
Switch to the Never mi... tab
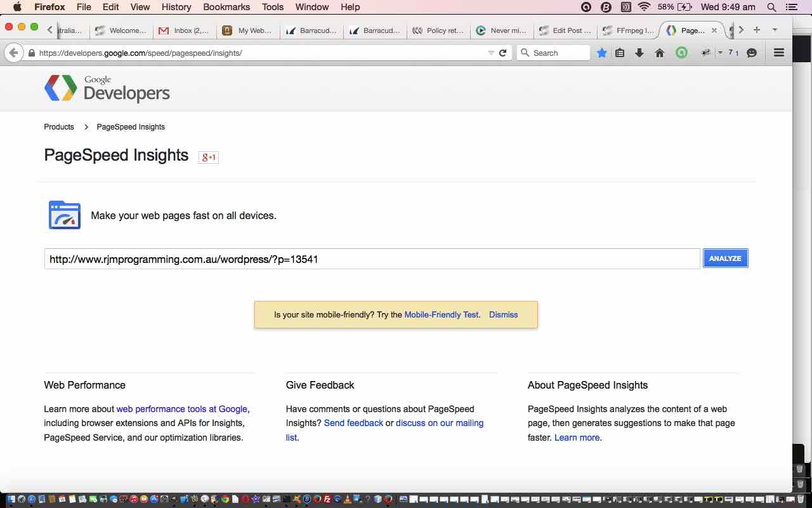(x=502, y=30)
